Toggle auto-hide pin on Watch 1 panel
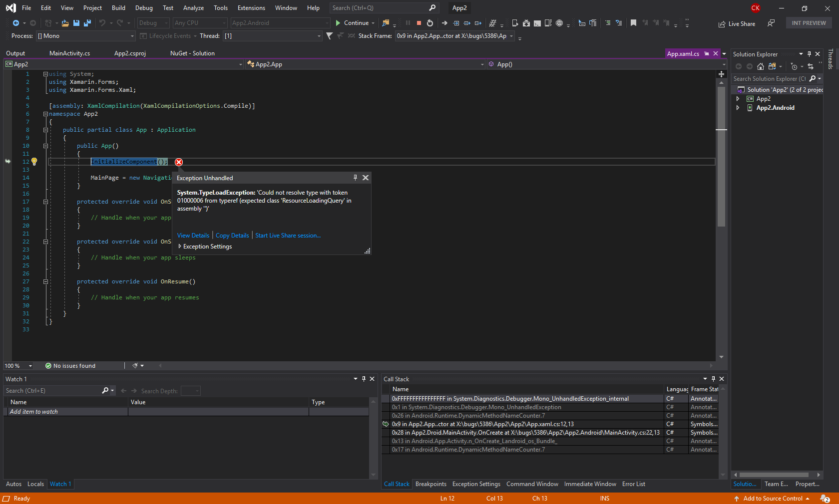 [364, 379]
